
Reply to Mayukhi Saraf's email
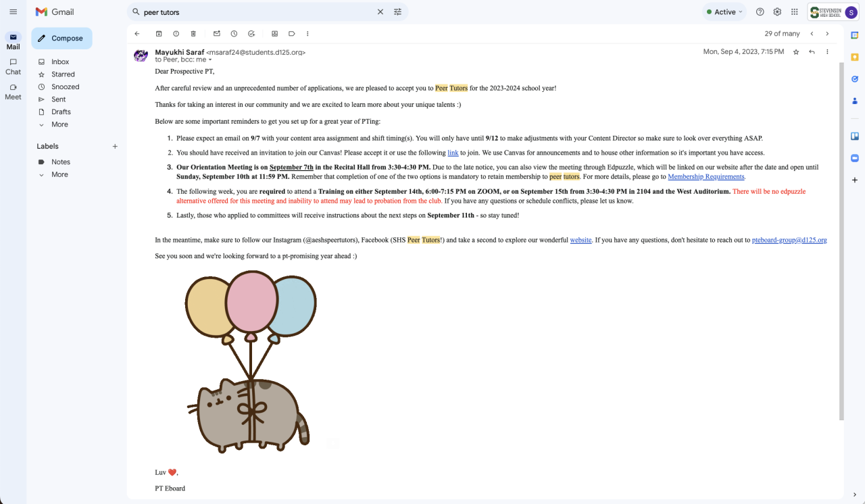click(812, 52)
